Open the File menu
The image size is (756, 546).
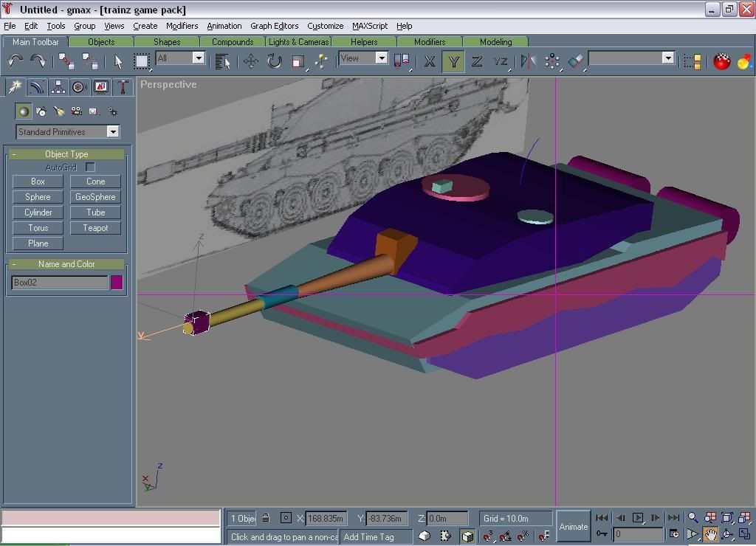[10, 26]
